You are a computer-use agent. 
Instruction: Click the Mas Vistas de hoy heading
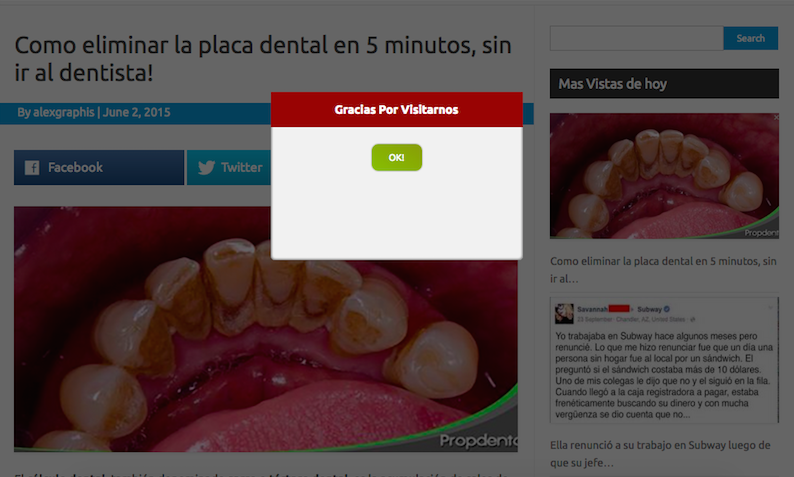pyautogui.click(x=664, y=84)
